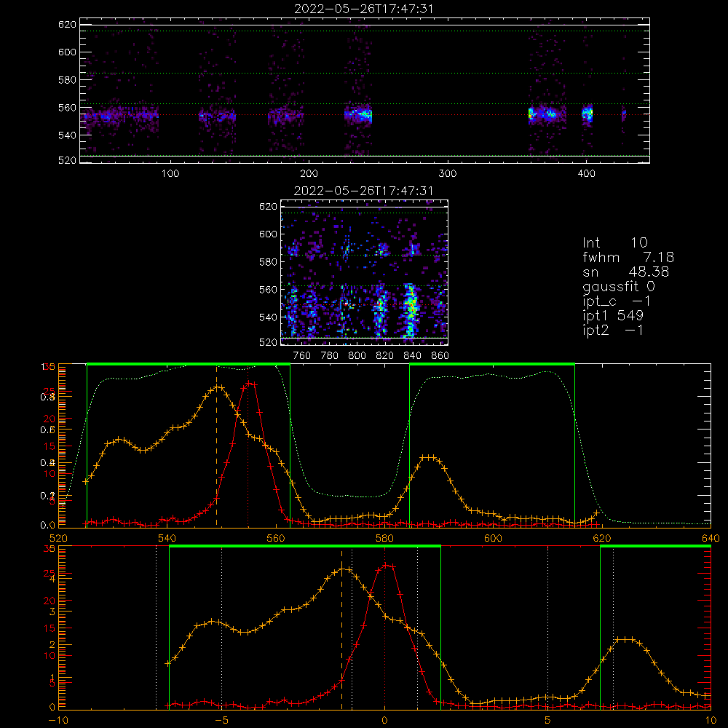This screenshot has height=728, width=728.
Task: Click x-axis label 640 under the profile plot
Action: click(x=711, y=538)
